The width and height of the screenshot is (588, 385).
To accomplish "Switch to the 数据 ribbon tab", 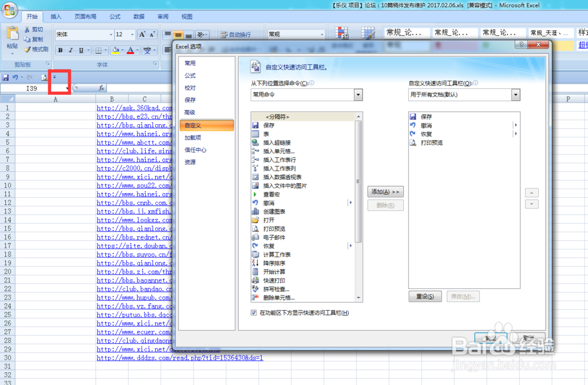I will (x=139, y=16).
